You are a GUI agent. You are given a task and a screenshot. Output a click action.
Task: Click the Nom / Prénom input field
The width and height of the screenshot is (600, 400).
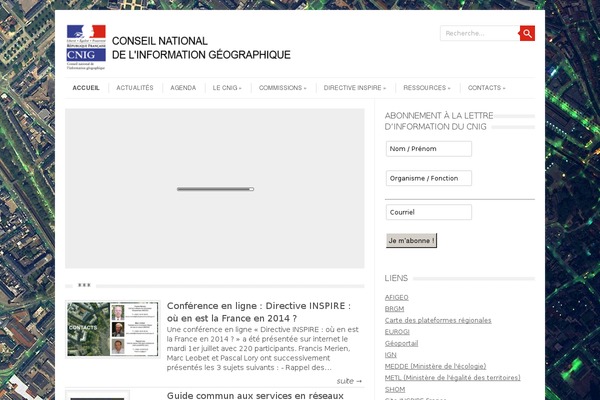click(x=429, y=149)
